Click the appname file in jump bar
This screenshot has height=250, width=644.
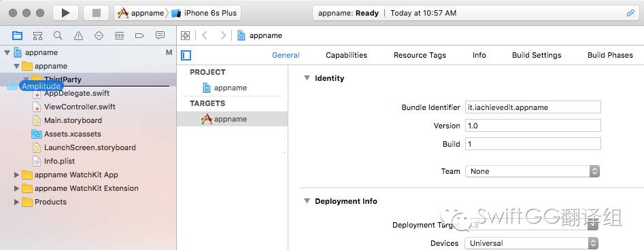(x=260, y=35)
